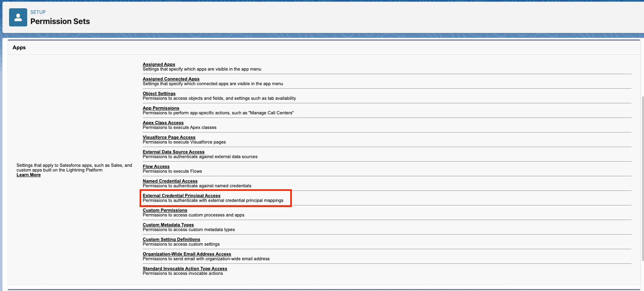Open Standard Invocable Action Type Access

(185, 269)
